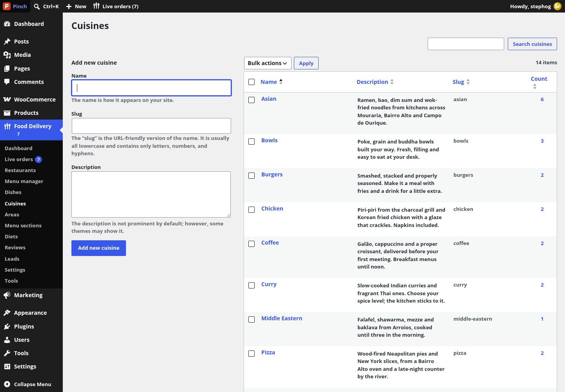Toggle the select-all checkbox in table header
The width and height of the screenshot is (565, 392).
pos(252,82)
